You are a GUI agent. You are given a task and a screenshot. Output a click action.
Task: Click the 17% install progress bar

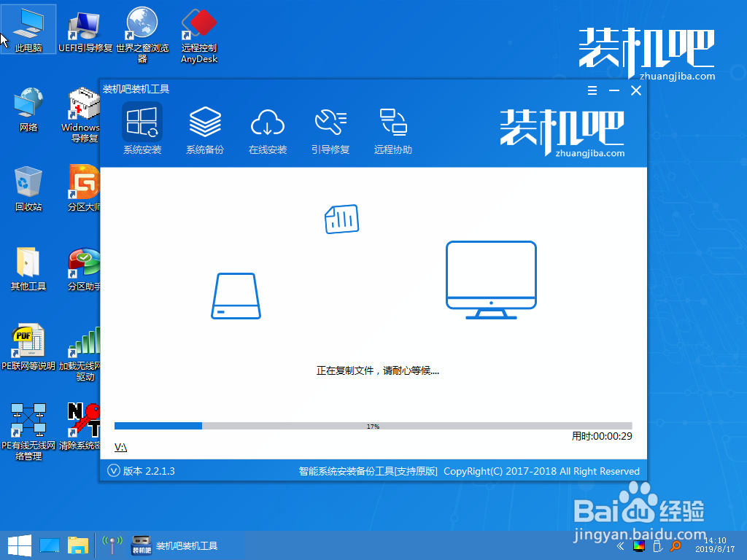click(x=373, y=426)
